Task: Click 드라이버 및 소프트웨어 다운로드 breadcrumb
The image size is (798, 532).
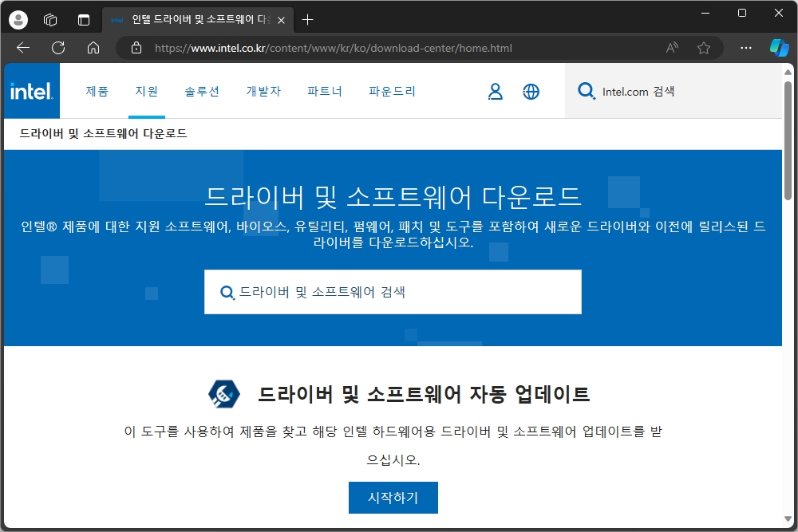Action: click(x=103, y=133)
